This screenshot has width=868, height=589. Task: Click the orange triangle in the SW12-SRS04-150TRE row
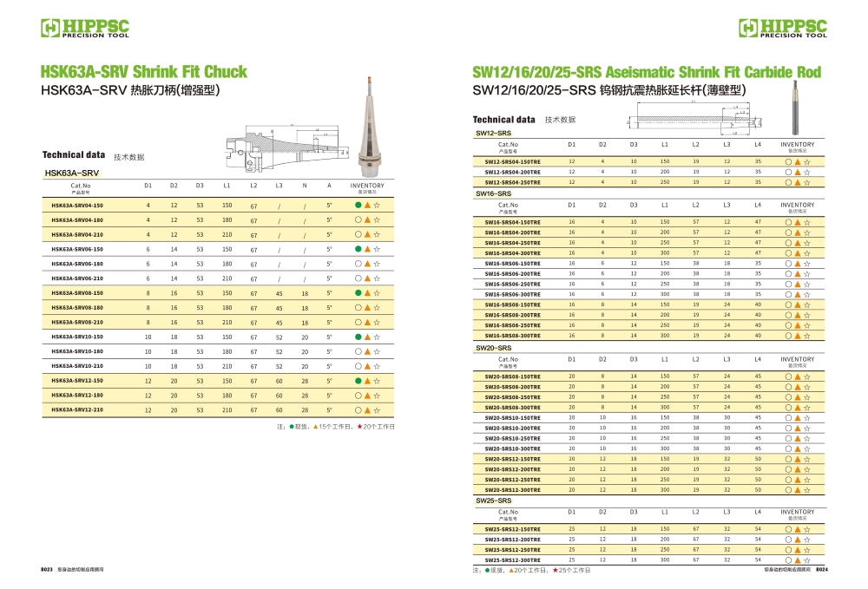tap(798, 162)
